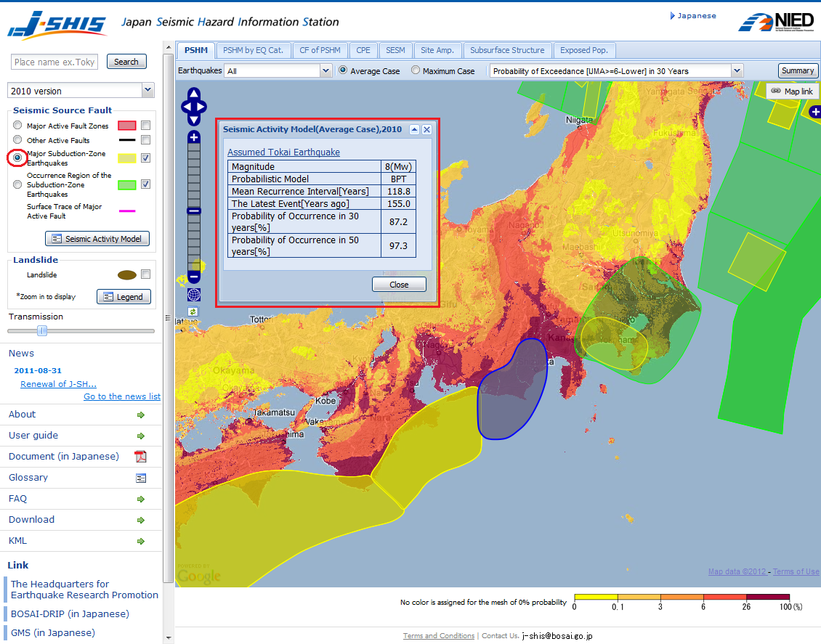Click the Map link icon
The height and width of the screenshot is (644, 821).
792,91
